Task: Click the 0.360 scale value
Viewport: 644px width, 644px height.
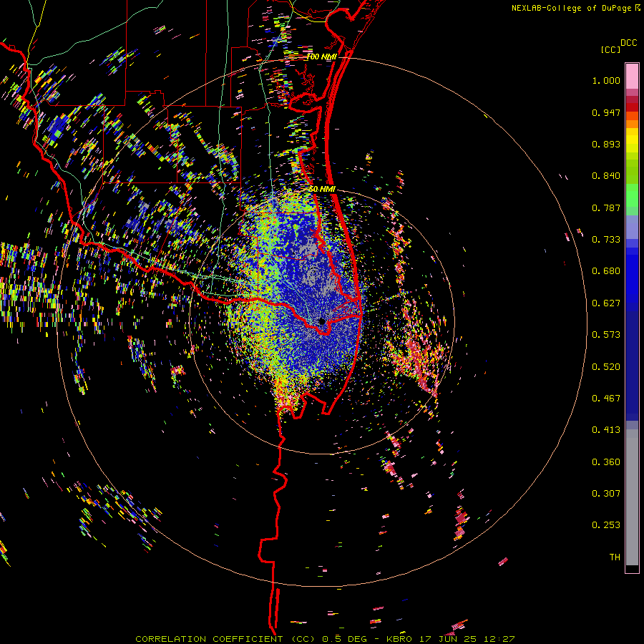Action: click(x=606, y=462)
